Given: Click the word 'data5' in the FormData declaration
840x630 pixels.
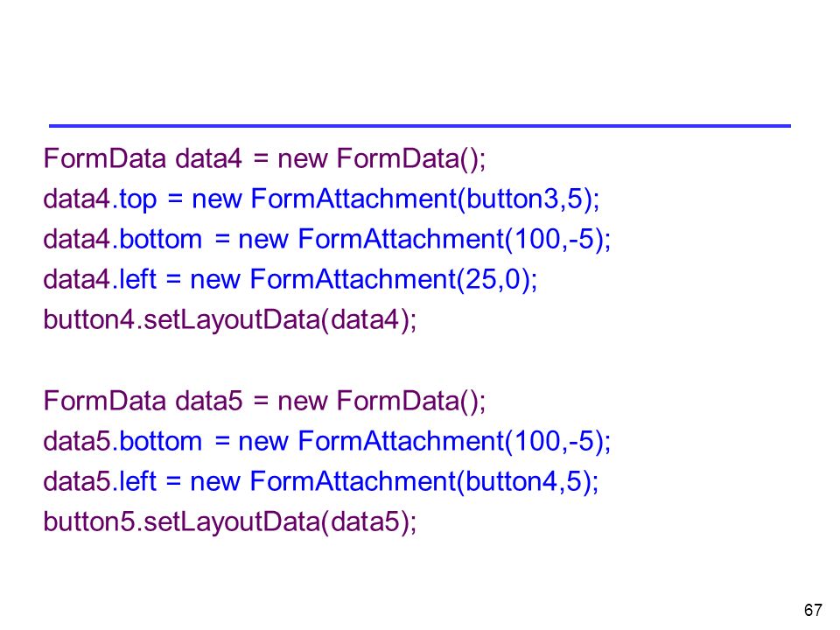Looking at the screenshot, I should coord(209,402).
